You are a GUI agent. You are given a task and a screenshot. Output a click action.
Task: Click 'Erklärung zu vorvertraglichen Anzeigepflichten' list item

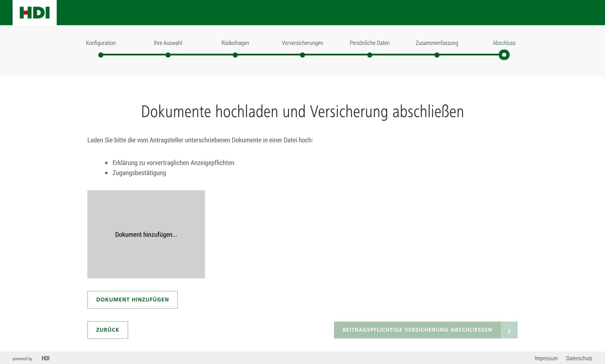tap(173, 163)
